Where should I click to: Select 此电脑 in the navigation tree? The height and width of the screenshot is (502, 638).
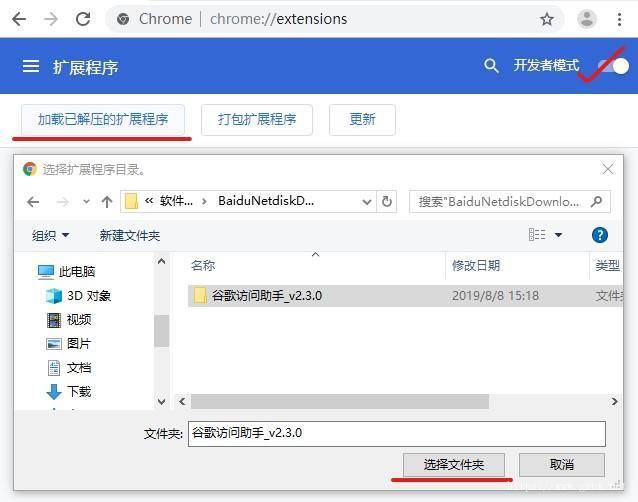tap(66, 272)
